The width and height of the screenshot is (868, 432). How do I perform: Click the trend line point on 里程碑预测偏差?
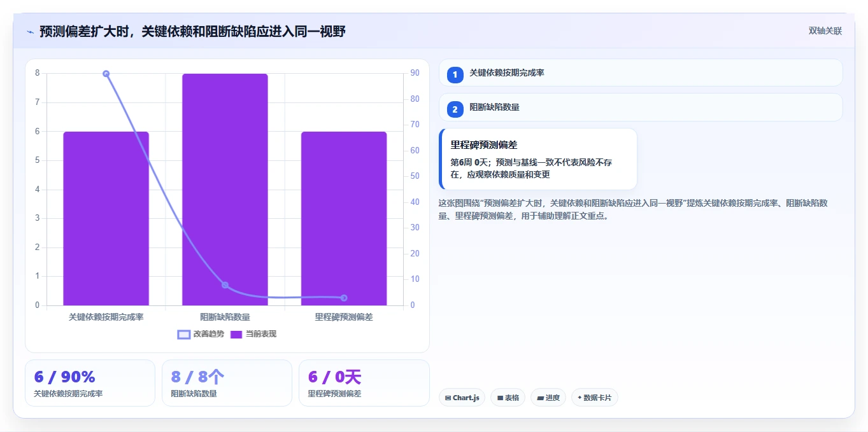tap(344, 298)
